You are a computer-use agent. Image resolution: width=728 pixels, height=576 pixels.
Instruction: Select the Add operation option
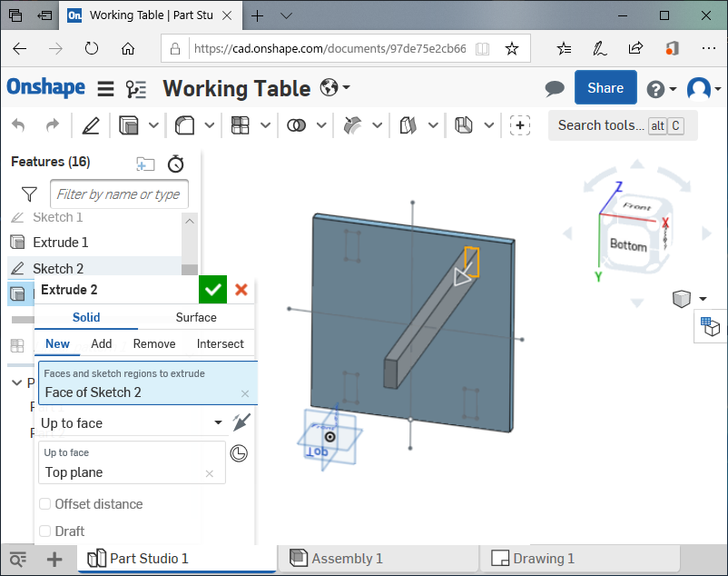click(x=102, y=343)
